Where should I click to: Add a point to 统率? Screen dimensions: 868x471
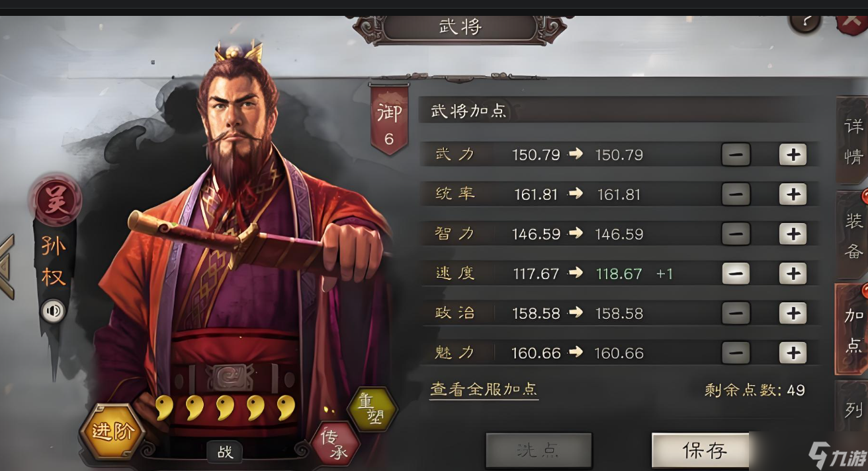(793, 194)
